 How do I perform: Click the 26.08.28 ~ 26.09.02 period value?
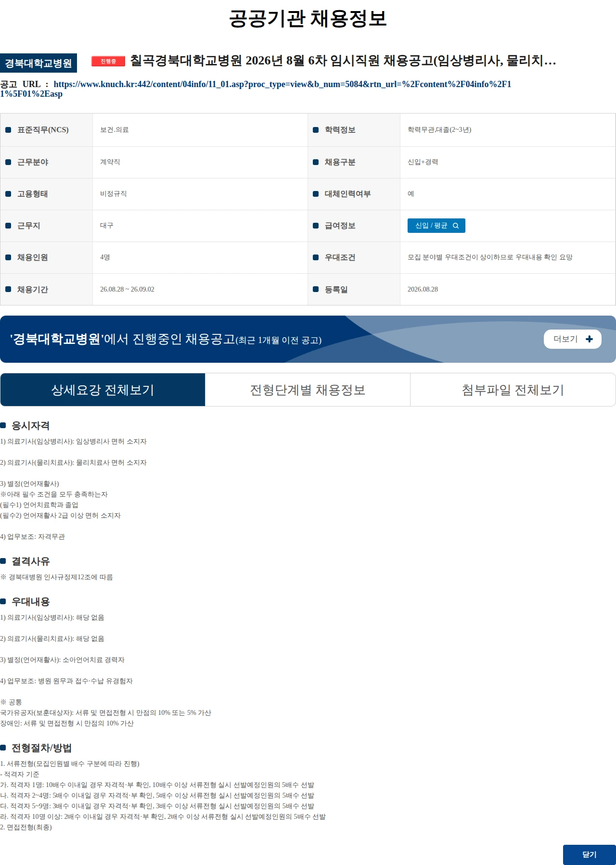(x=127, y=289)
